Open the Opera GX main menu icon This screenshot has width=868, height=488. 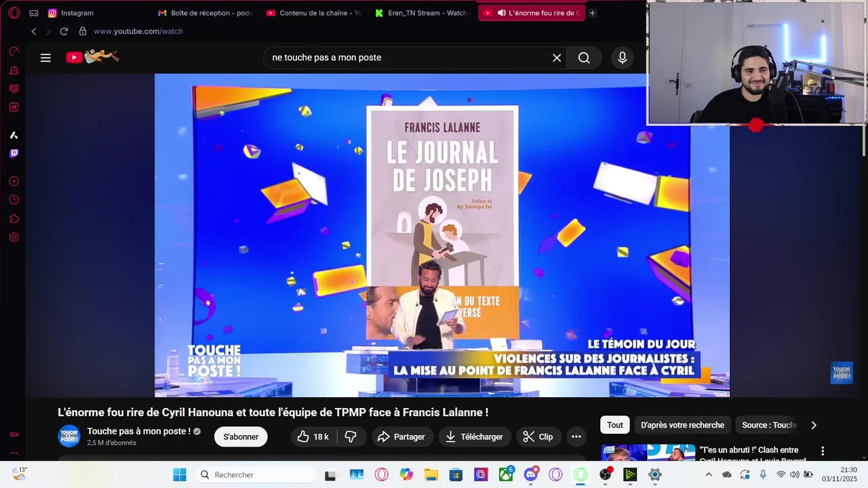[14, 13]
